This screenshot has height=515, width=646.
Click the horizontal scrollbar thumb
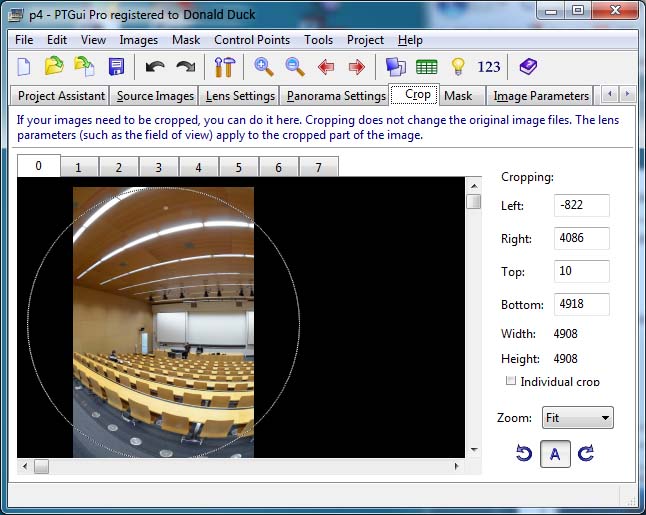(41, 466)
